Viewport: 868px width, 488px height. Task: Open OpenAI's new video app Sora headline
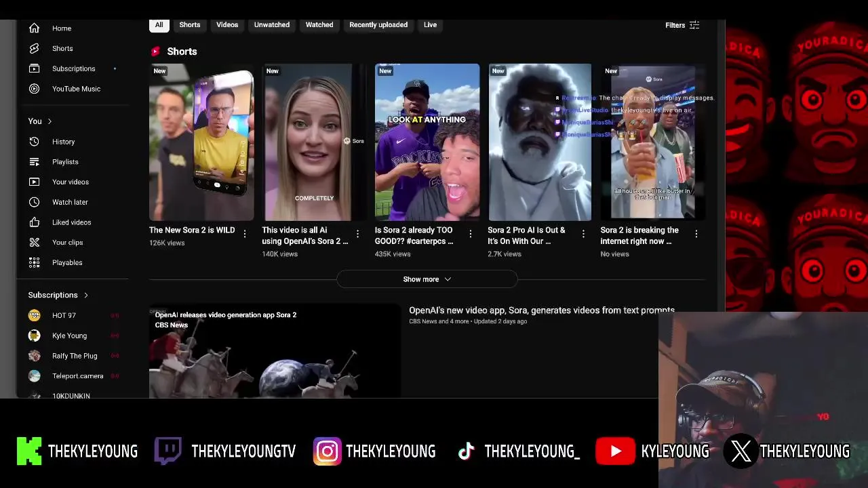[542, 310]
